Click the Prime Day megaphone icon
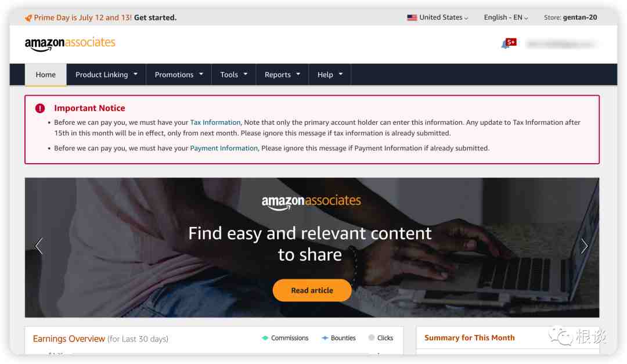 pos(28,18)
